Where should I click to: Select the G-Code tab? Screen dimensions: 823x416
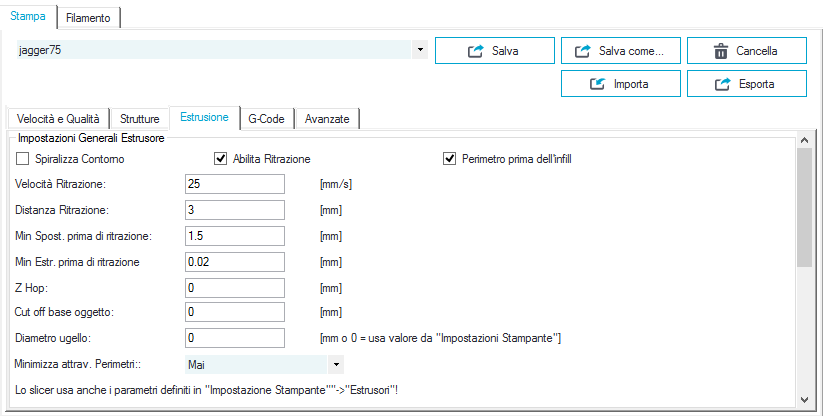point(266,119)
